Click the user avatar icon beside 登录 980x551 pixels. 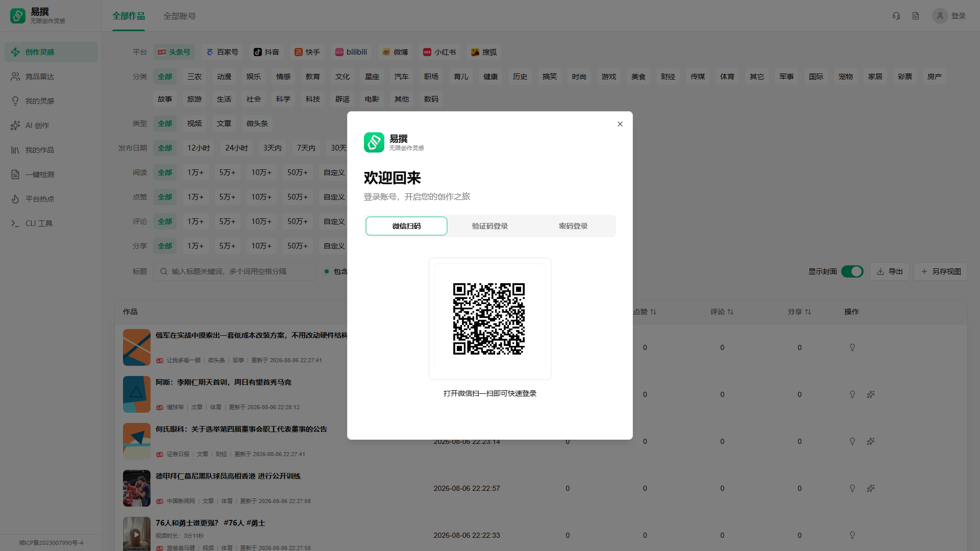click(x=940, y=16)
